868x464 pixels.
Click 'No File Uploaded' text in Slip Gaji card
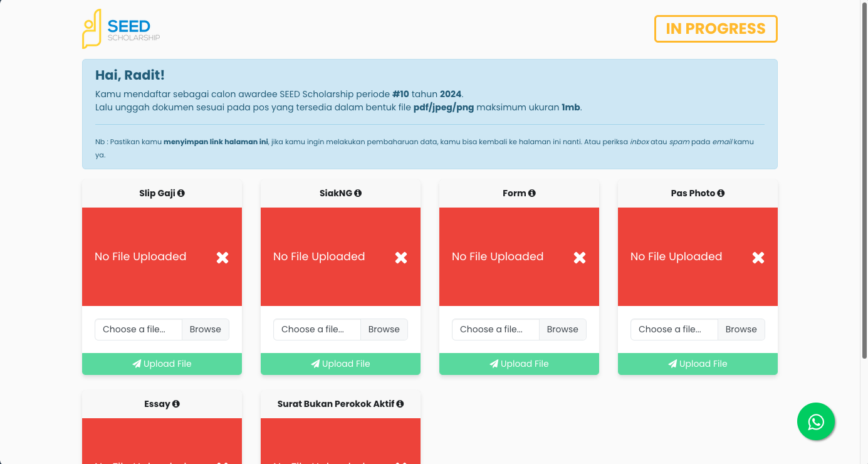[140, 256]
